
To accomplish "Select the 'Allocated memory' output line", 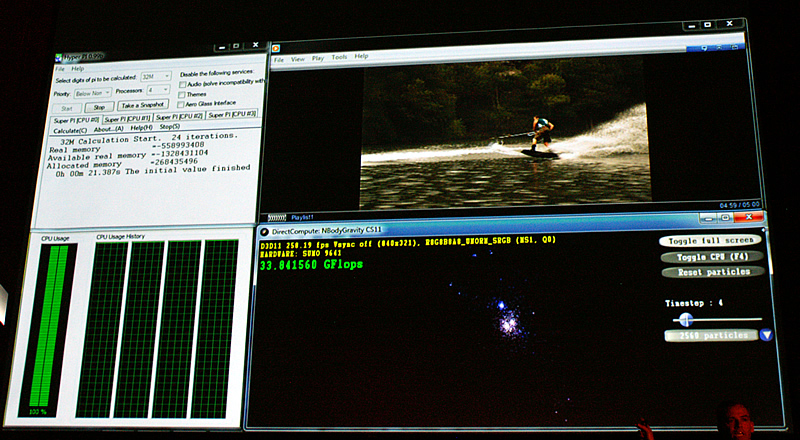I will 122,163.
